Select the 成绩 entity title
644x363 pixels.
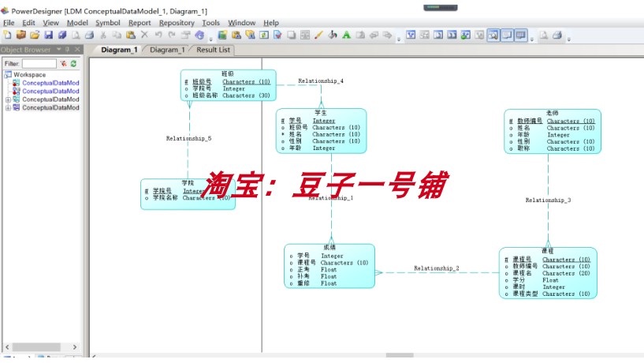click(329, 247)
